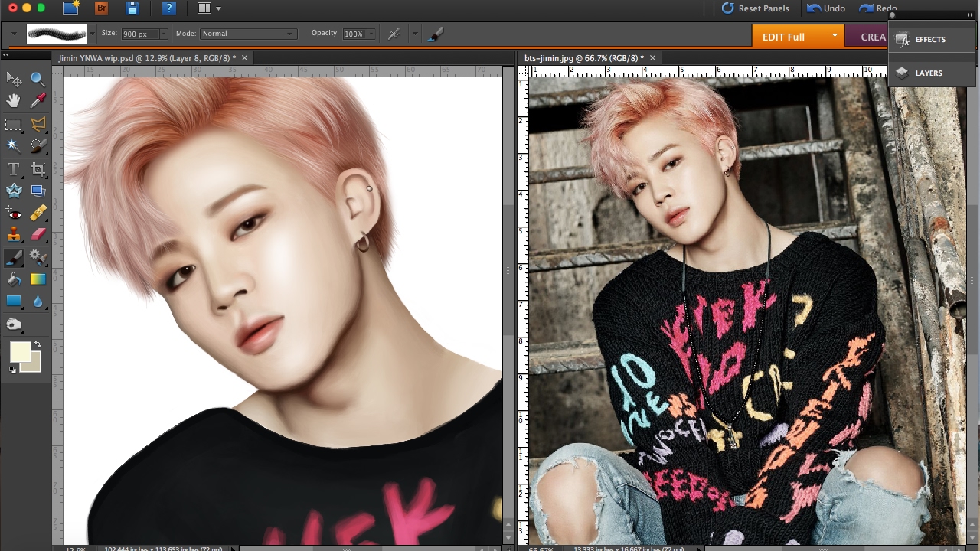The height and width of the screenshot is (551, 980).
Task: Click the Opacity 100% field
Action: [354, 34]
